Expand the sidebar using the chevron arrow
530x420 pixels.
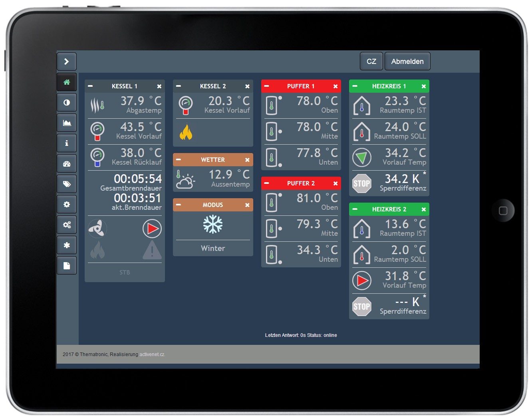coord(67,61)
